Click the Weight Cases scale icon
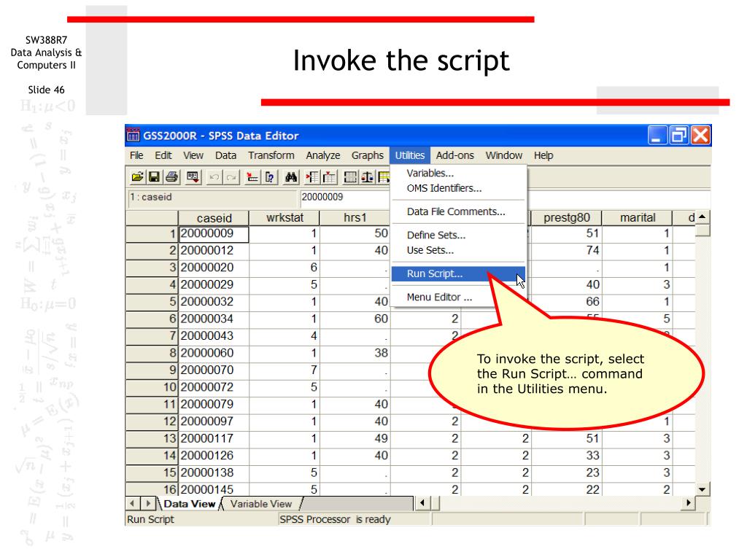 click(x=368, y=177)
